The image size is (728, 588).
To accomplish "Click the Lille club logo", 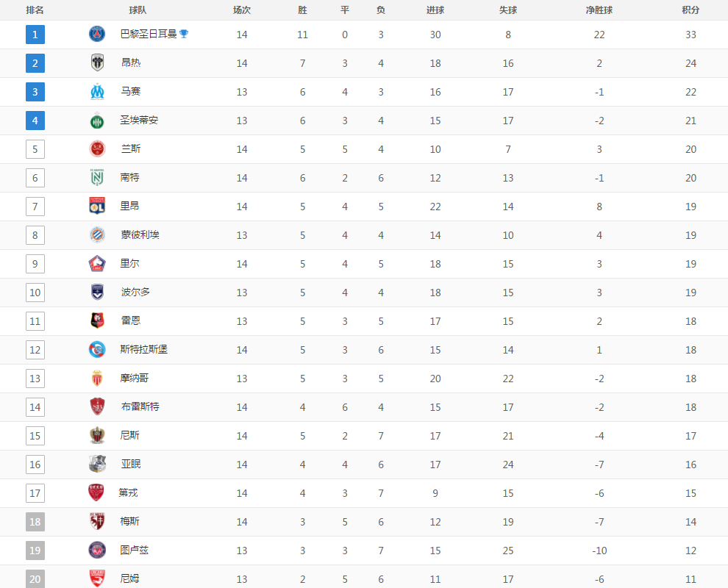I will [97, 264].
